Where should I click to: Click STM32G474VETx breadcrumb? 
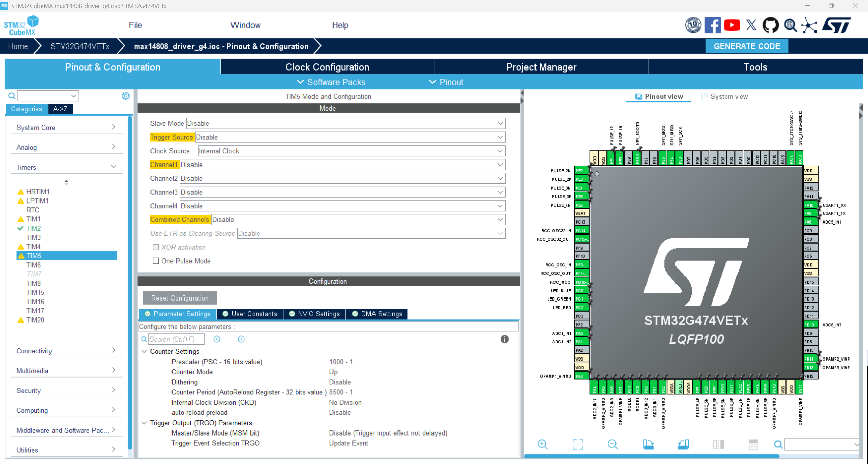point(80,46)
